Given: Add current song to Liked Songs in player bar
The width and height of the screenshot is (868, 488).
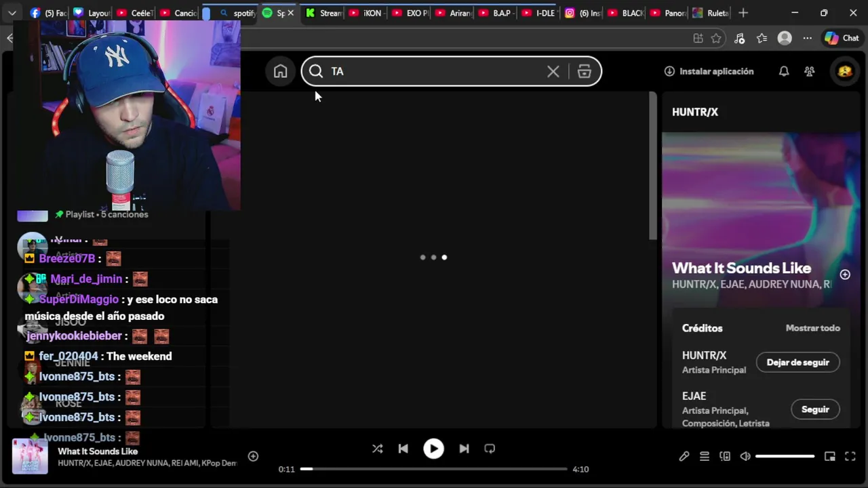Looking at the screenshot, I should (253, 456).
